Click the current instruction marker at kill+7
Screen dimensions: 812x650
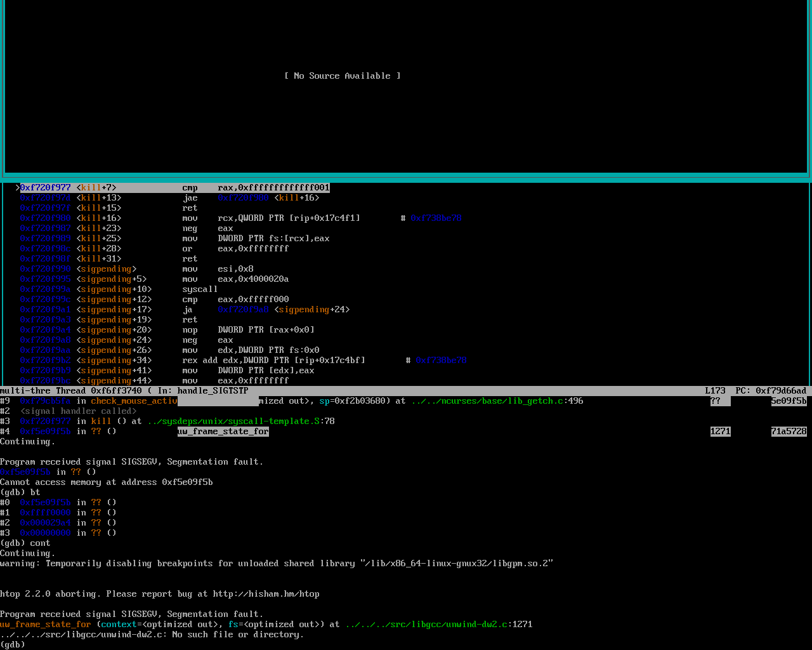coord(18,188)
